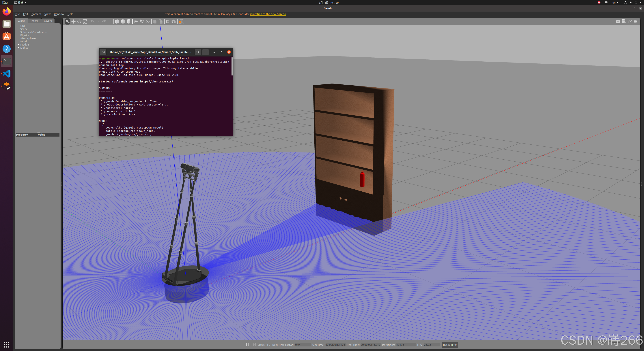Insert a sphere shape

pyautogui.click(x=123, y=22)
